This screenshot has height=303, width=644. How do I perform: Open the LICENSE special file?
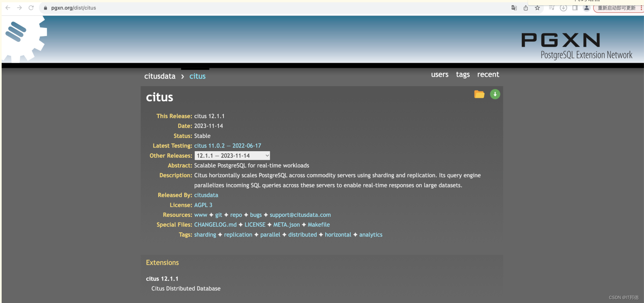coord(255,225)
